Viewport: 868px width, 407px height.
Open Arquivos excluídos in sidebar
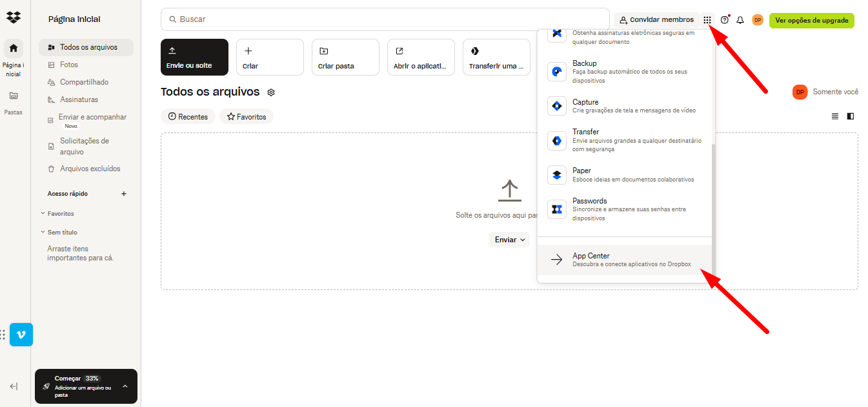coord(86,169)
